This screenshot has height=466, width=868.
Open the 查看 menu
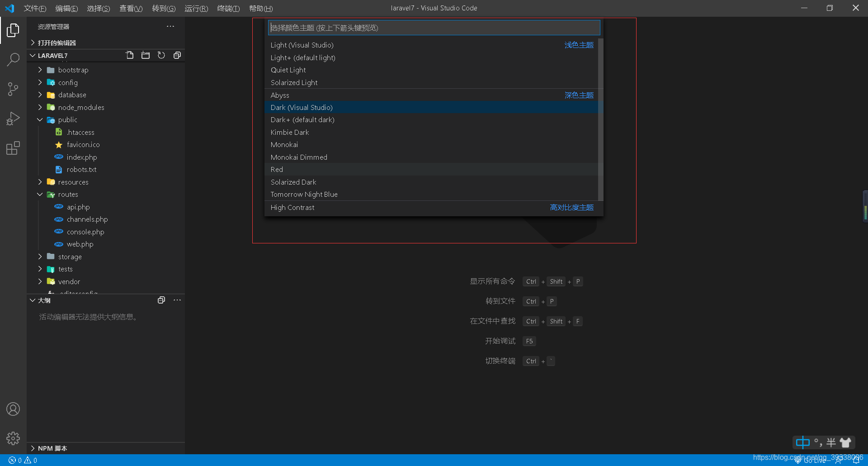coord(131,8)
